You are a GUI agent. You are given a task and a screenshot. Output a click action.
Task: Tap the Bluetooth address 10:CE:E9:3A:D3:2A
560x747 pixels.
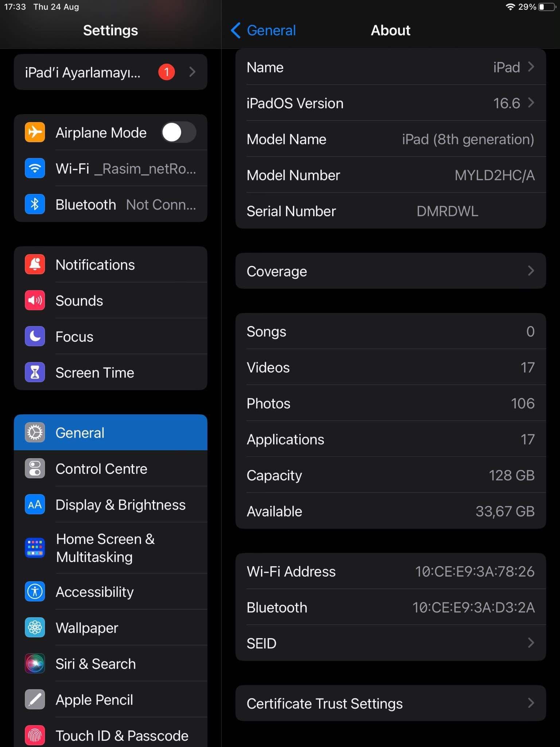pyautogui.click(x=474, y=607)
